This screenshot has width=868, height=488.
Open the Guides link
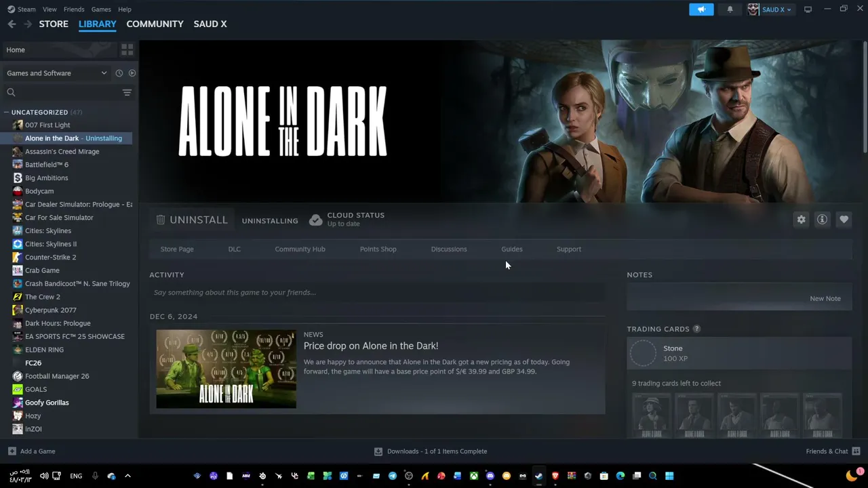512,249
